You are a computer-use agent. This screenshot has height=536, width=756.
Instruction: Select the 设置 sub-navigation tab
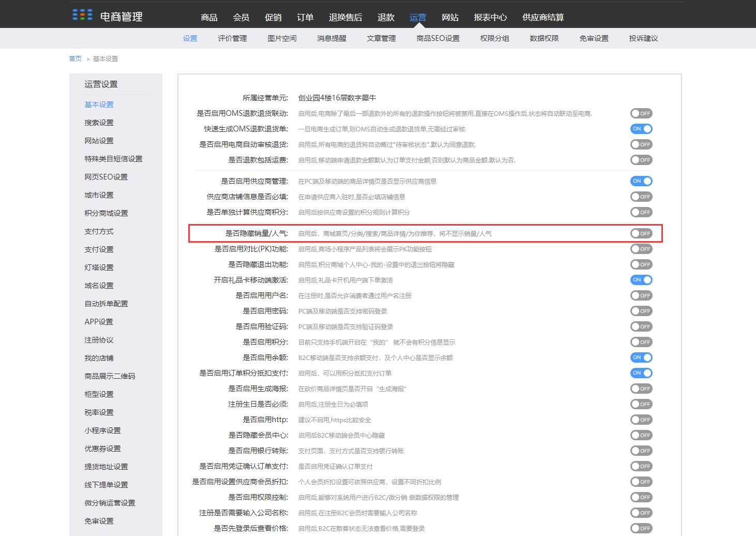pos(190,38)
